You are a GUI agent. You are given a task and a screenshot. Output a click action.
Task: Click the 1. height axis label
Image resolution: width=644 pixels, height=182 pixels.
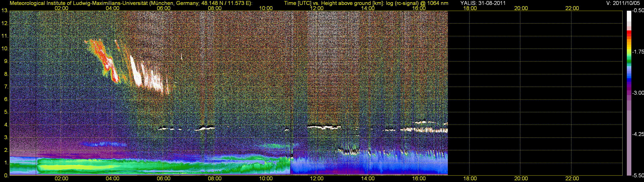tap(6, 163)
